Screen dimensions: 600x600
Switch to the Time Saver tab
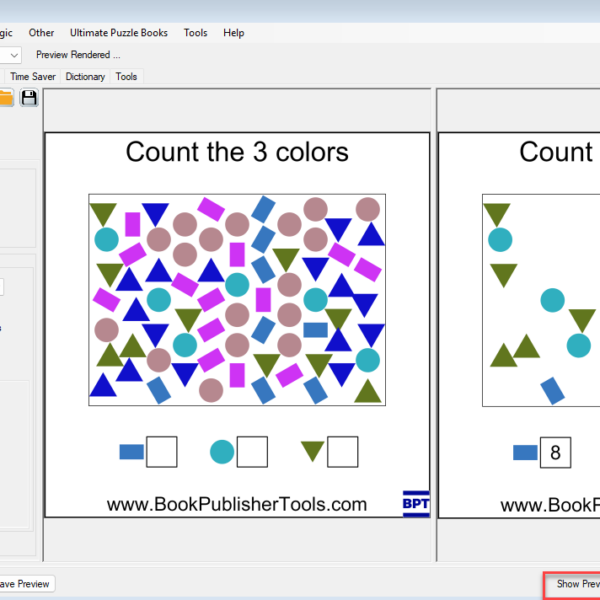[33, 76]
